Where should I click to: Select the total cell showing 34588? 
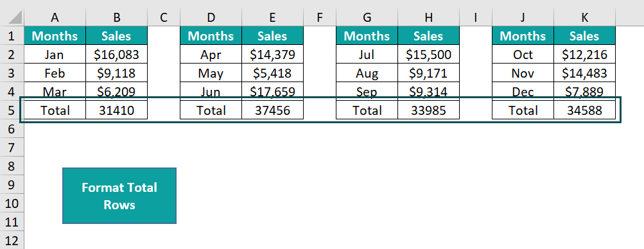(584, 110)
